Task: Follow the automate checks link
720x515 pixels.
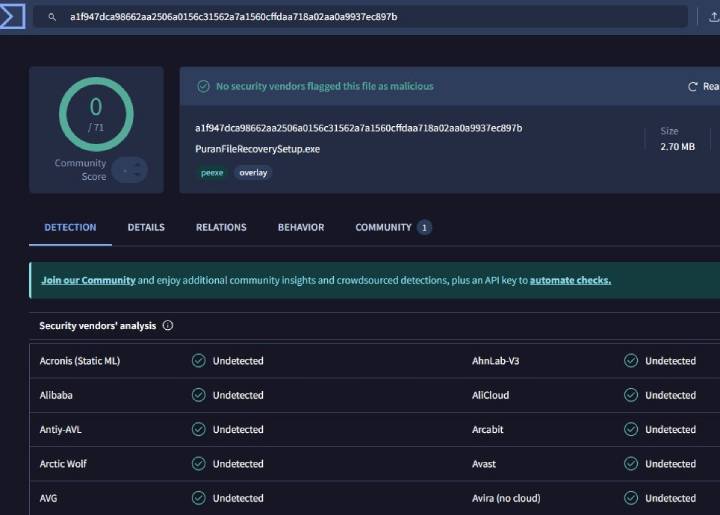Action: [x=570, y=281]
